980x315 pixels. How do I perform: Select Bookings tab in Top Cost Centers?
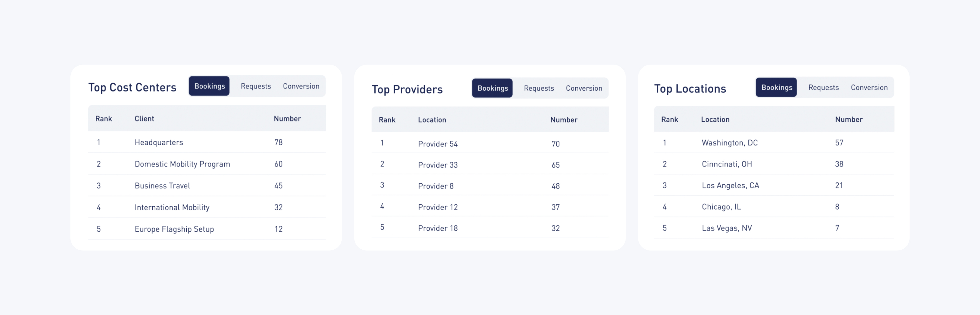point(209,86)
